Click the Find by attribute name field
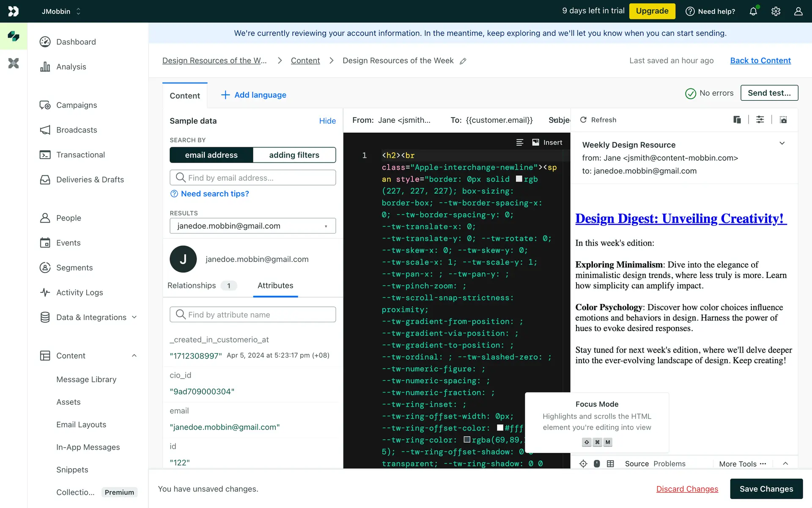The image size is (812, 508). pos(252,315)
